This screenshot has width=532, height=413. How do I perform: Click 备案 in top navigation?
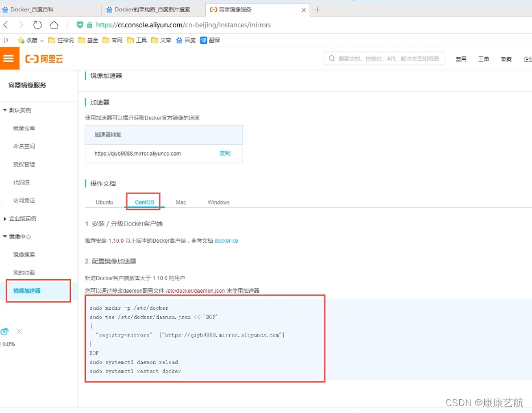[506, 59]
